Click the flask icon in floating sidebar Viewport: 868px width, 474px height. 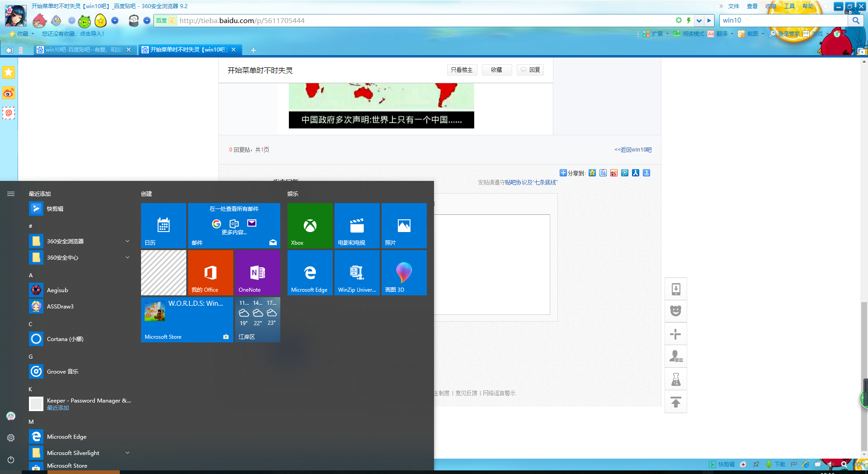coord(676,379)
